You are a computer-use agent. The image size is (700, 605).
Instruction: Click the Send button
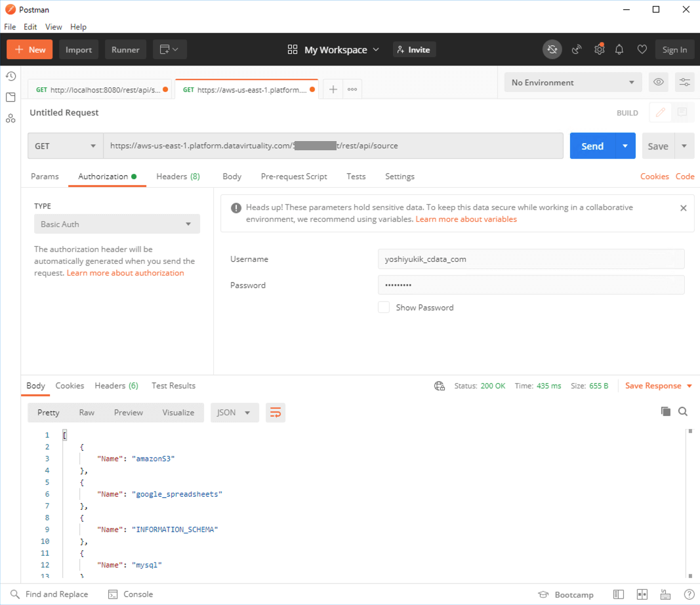592,146
